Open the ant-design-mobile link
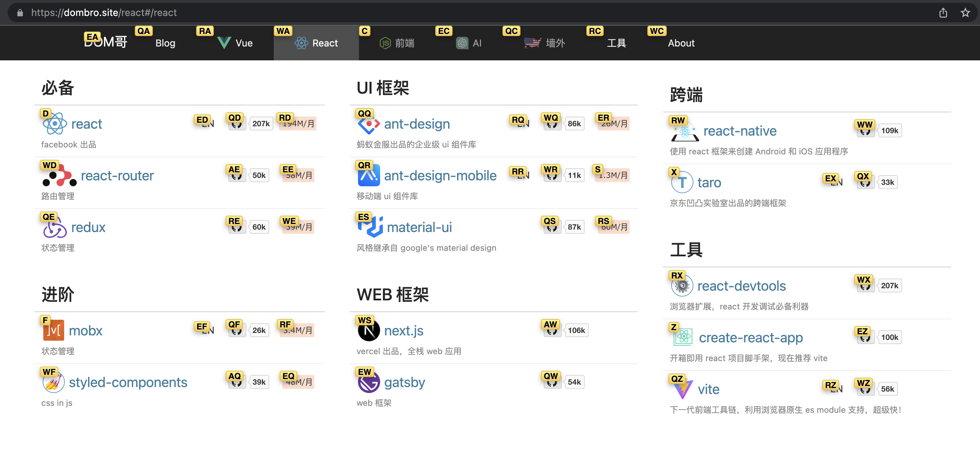 440,176
